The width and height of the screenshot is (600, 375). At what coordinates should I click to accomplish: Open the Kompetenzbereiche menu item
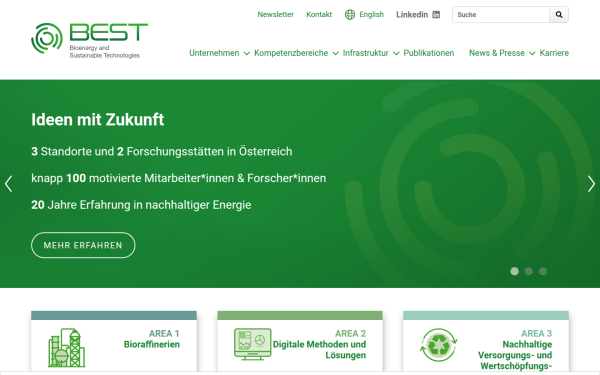click(x=291, y=53)
